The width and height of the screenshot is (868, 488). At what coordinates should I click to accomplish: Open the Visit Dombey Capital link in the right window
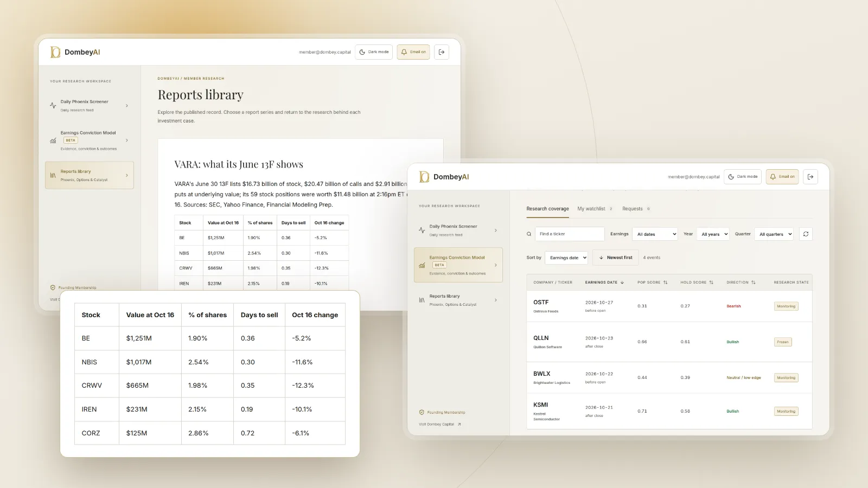(440, 425)
